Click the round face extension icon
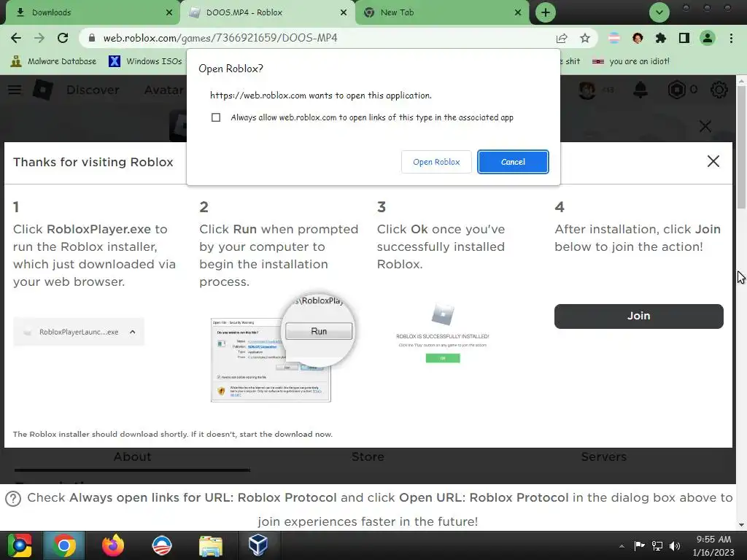The image size is (747, 560). tap(638, 38)
